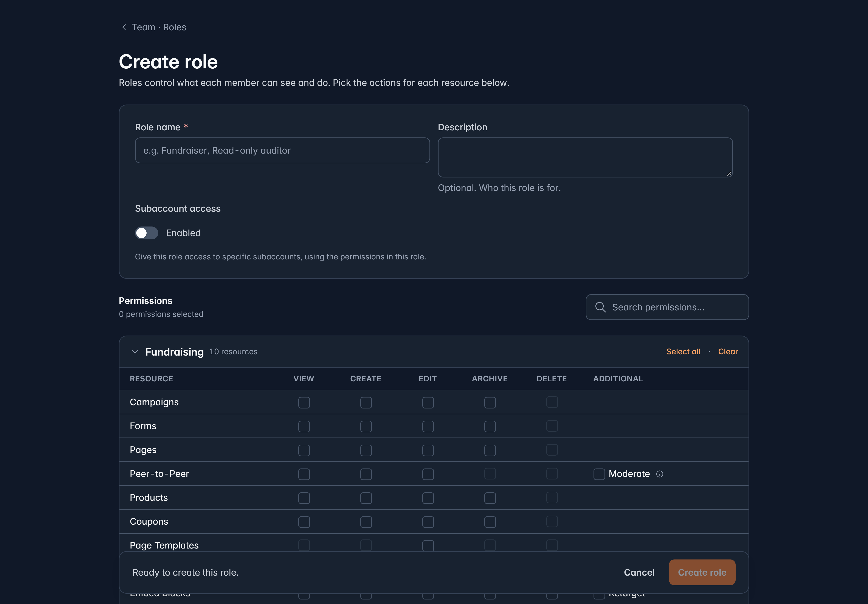Check the Products View checkbox
Image resolution: width=868 pixels, height=604 pixels.
(x=304, y=498)
